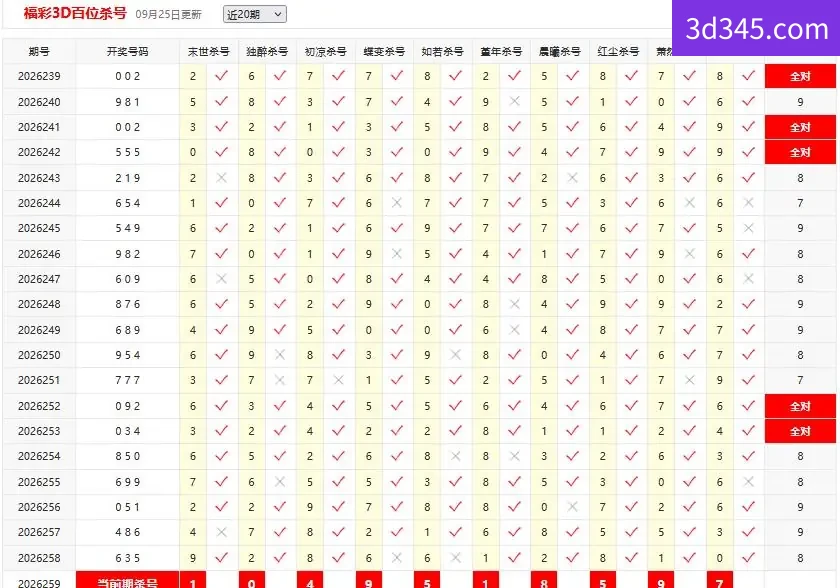This screenshot has height=588, width=840.
Task: Select the 末世杀号 column header
Action: tap(208, 51)
